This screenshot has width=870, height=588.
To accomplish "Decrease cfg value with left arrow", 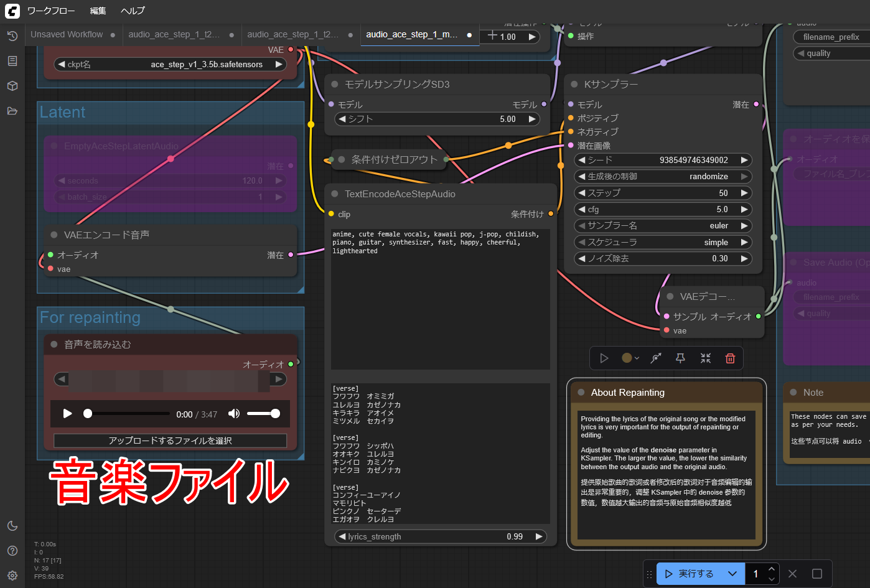I will 581,209.
